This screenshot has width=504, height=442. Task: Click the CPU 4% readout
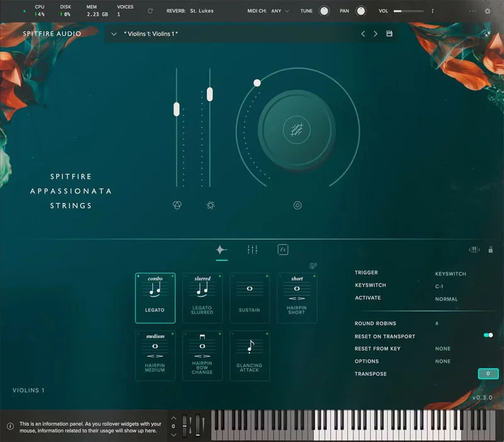tap(40, 11)
